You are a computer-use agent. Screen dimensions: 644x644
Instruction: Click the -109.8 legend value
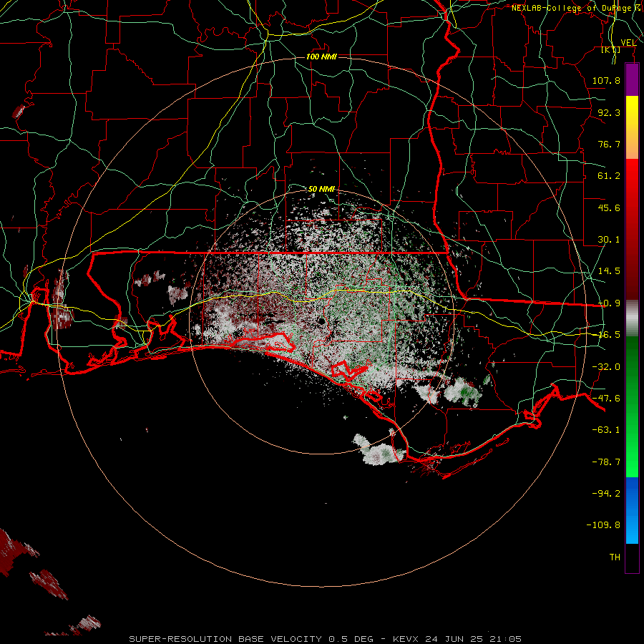click(603, 525)
